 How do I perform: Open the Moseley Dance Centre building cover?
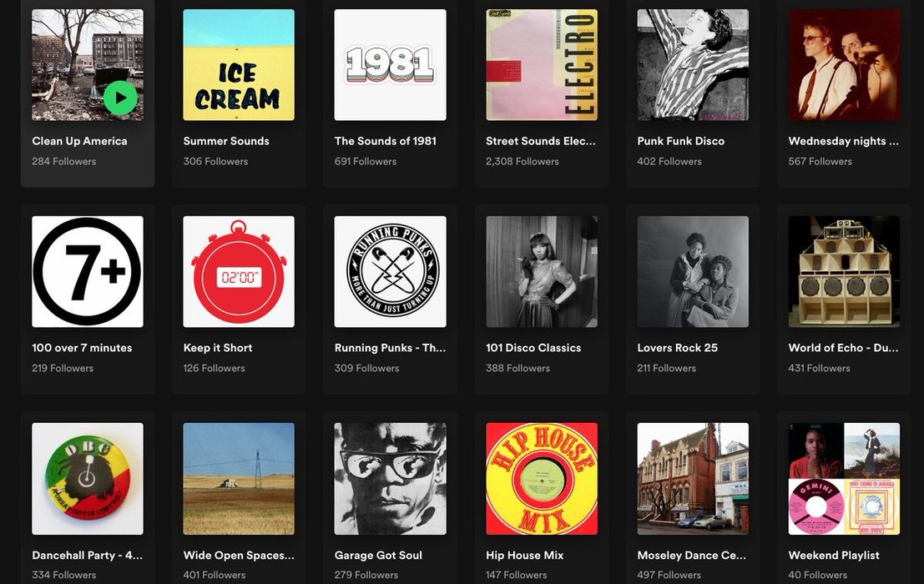coord(693,479)
